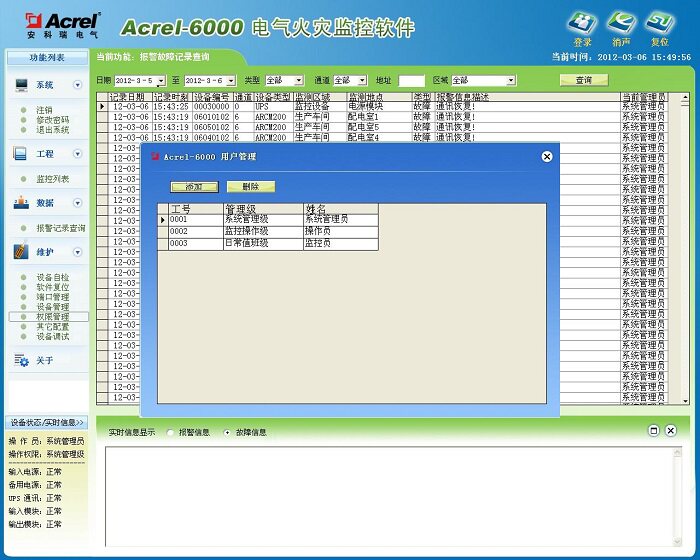Click the 功能列表 header button
The width and height of the screenshot is (700, 560).
click(47, 58)
